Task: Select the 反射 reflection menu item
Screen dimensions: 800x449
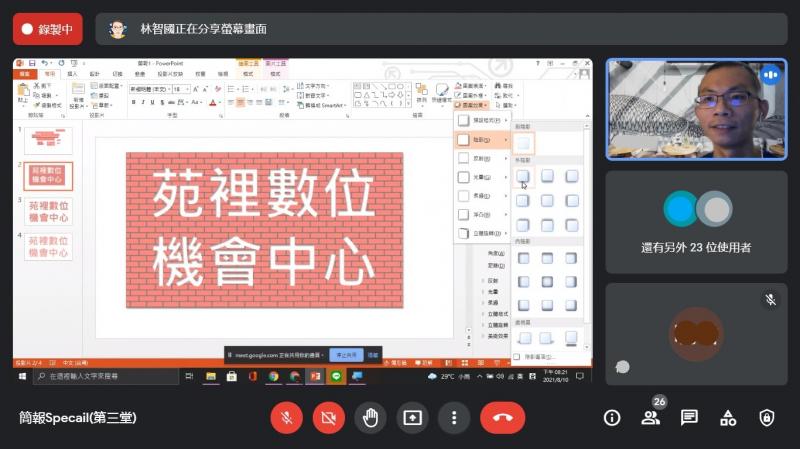Action: pyautogui.click(x=482, y=158)
